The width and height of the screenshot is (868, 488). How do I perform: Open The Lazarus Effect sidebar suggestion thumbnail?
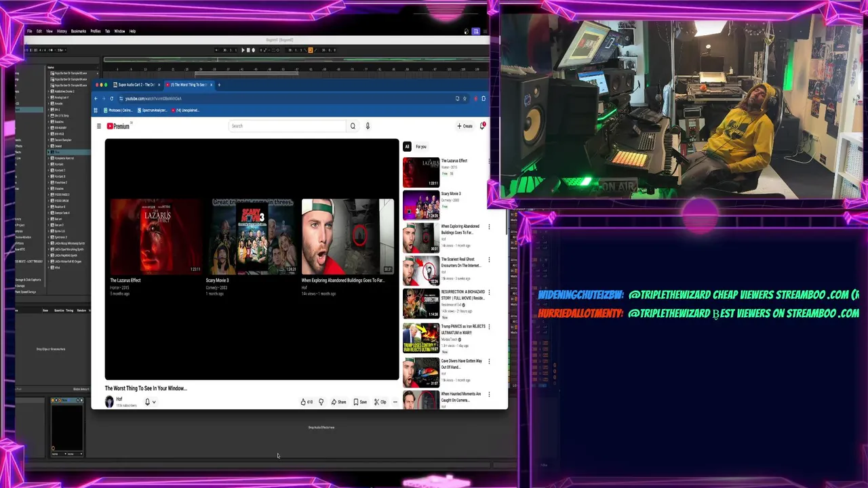(x=420, y=173)
